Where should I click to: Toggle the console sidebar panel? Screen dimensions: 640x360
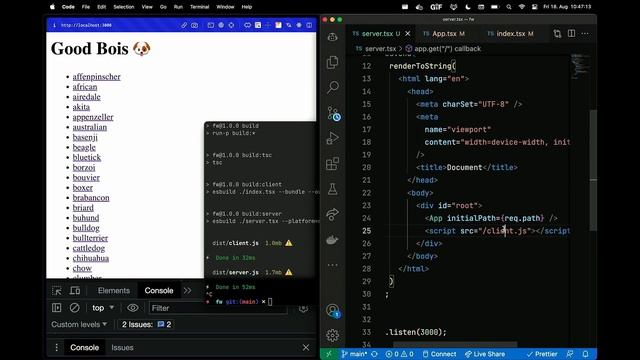(56, 308)
